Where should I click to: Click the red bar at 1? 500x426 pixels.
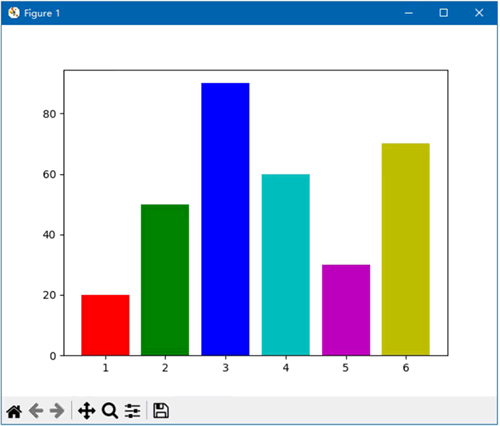[105, 325]
